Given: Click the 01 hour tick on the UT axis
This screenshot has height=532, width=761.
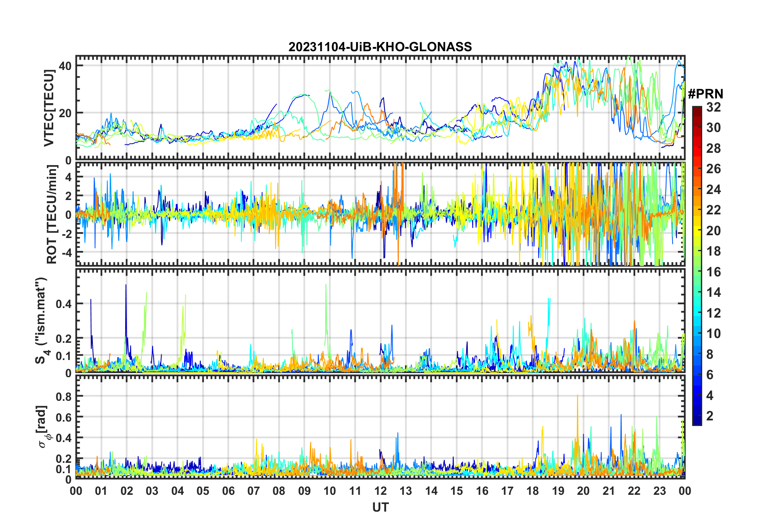Looking at the screenshot, I should [101, 491].
